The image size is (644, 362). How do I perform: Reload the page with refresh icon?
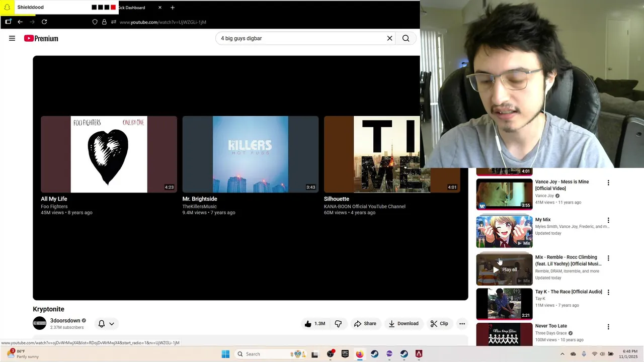pyautogui.click(x=44, y=22)
